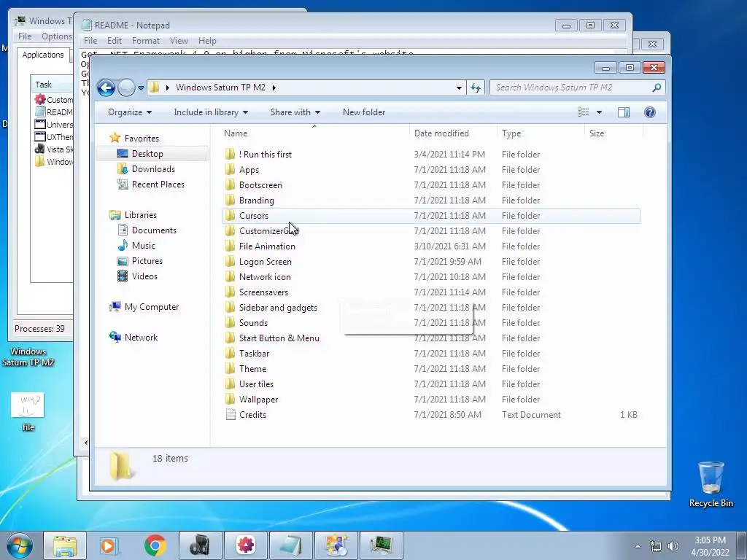
Task: Click the Search Windows Saturn TP M2 field
Action: (x=577, y=87)
